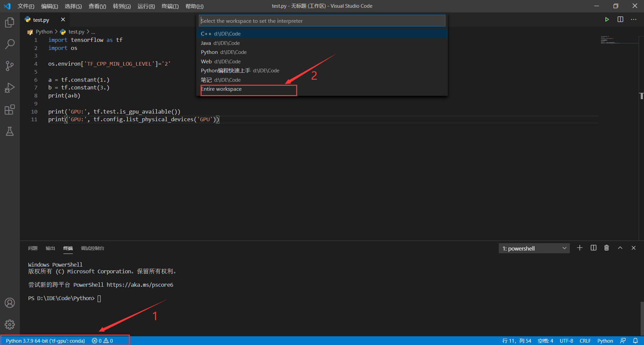
Task: Run Python file with the play icon
Action: (x=607, y=19)
